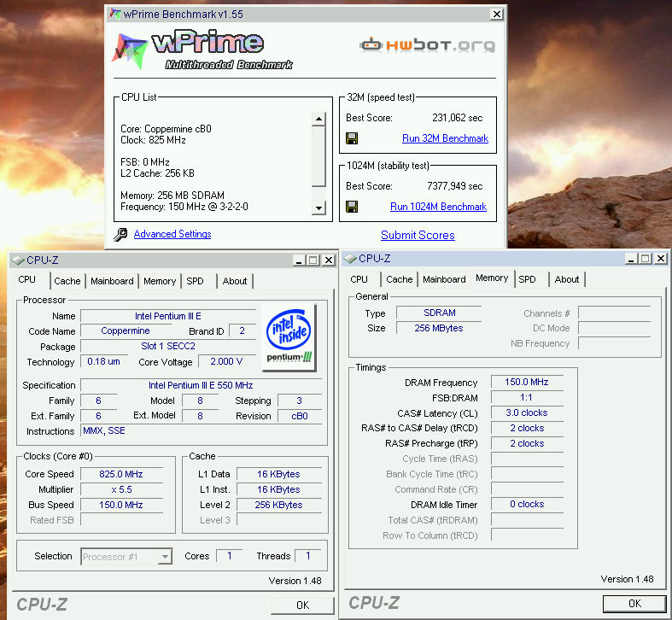
Task: Close the wPrime Benchmark window
Action: click(x=496, y=15)
